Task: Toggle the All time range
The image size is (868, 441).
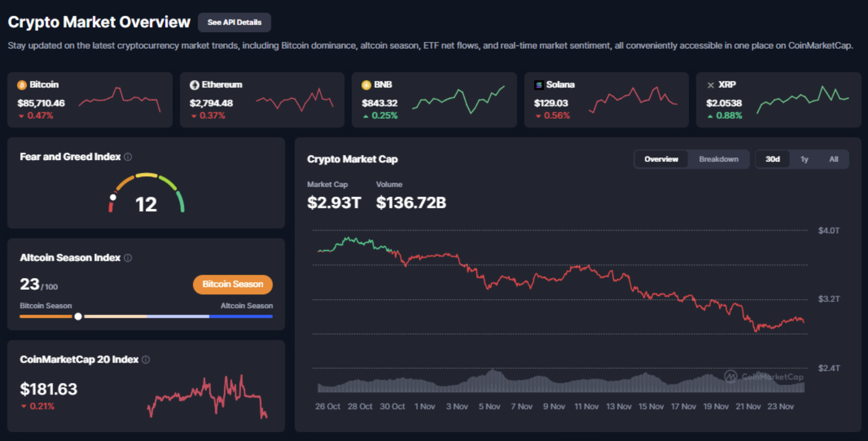Action: point(833,159)
